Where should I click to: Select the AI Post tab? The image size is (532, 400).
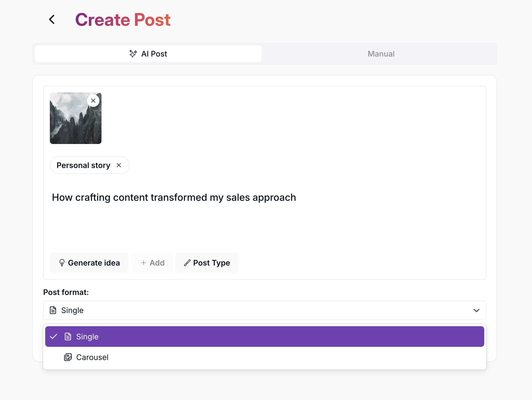click(x=148, y=54)
